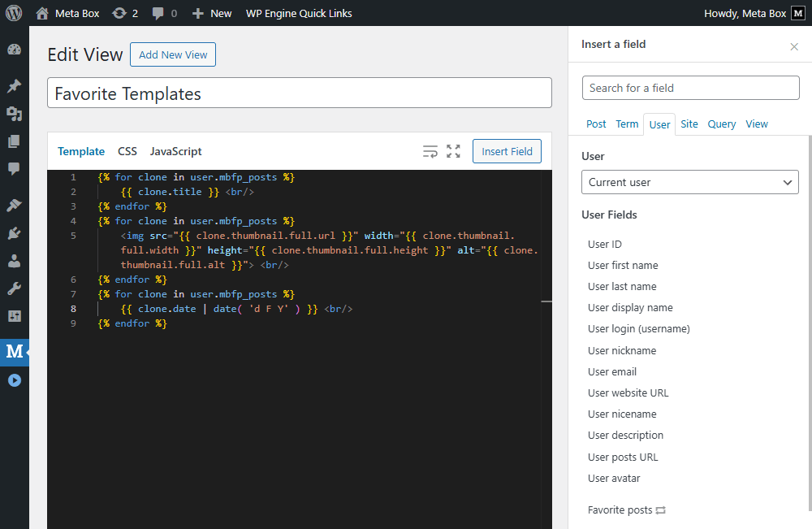
Task: Select the User tab
Action: point(659,124)
